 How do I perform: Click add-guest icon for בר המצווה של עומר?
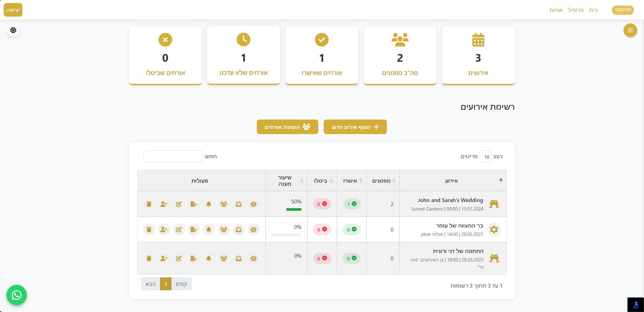[x=164, y=230]
